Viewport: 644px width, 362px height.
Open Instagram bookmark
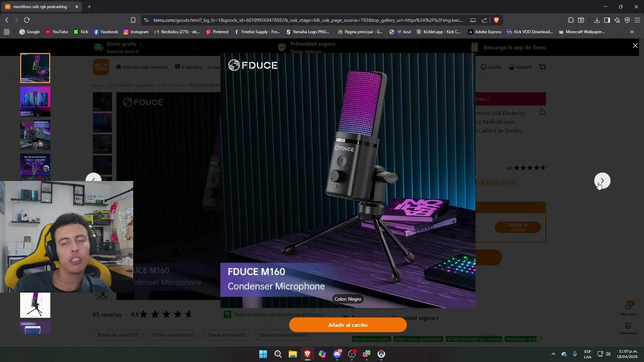point(136,32)
